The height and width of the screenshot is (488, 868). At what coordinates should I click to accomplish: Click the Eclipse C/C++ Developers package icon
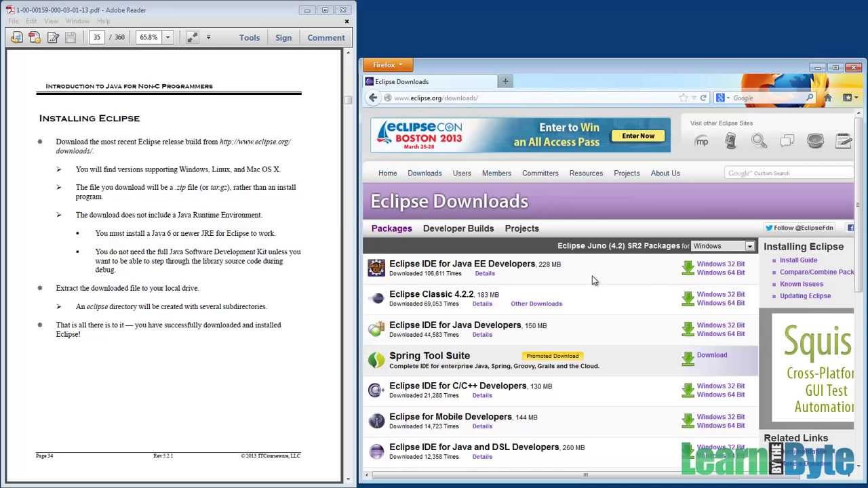(376, 390)
